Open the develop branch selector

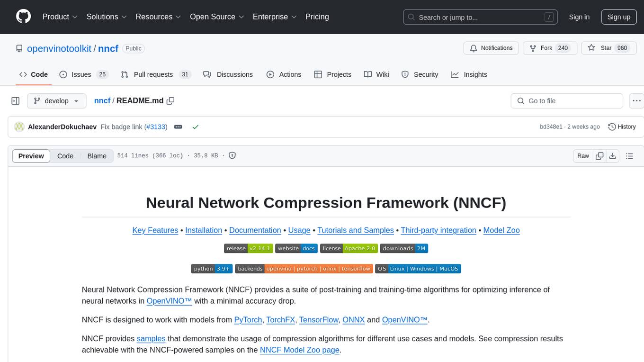(x=57, y=101)
